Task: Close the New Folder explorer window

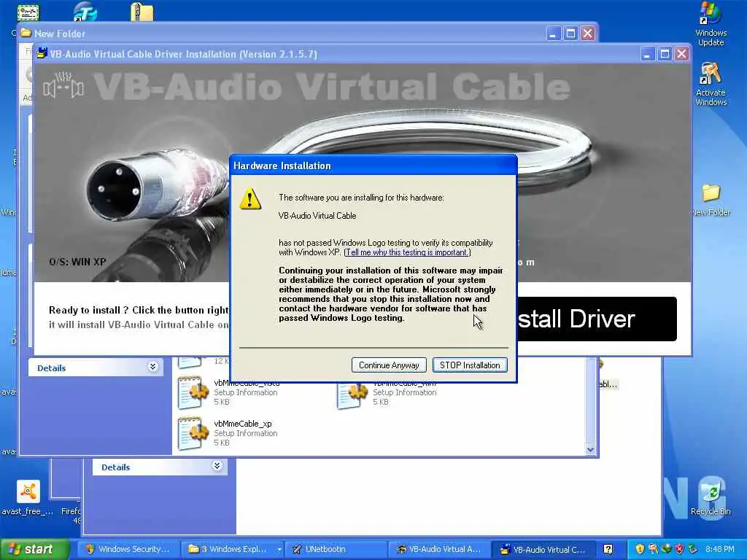Action: click(x=588, y=34)
